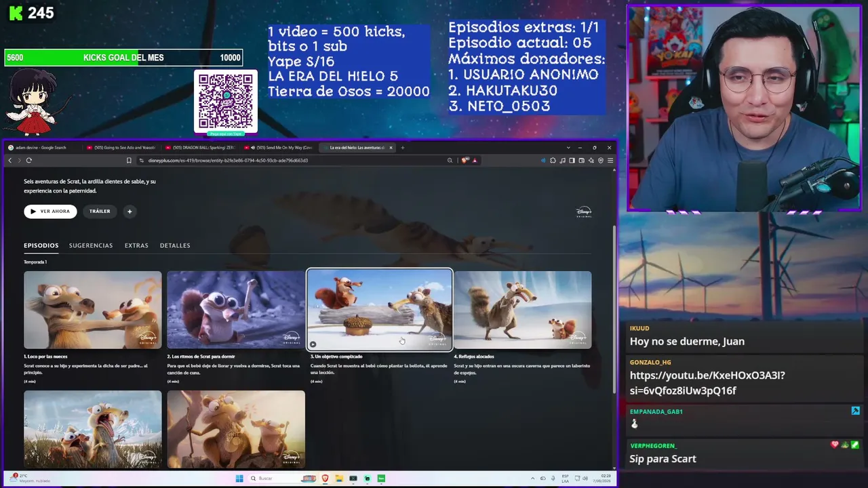
Task: Open the browser hamburger menu
Action: pyautogui.click(x=610, y=161)
